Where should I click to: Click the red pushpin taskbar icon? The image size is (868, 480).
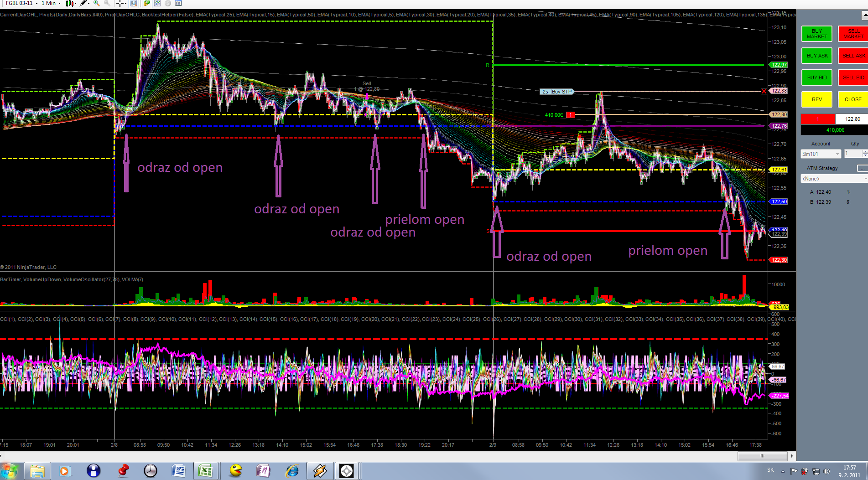(123, 471)
